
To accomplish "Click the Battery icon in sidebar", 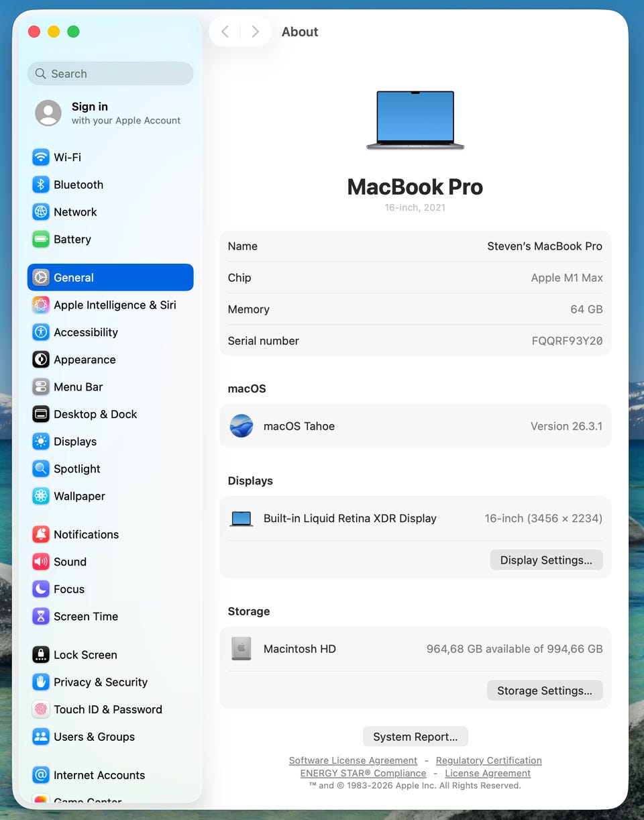I will point(41,240).
